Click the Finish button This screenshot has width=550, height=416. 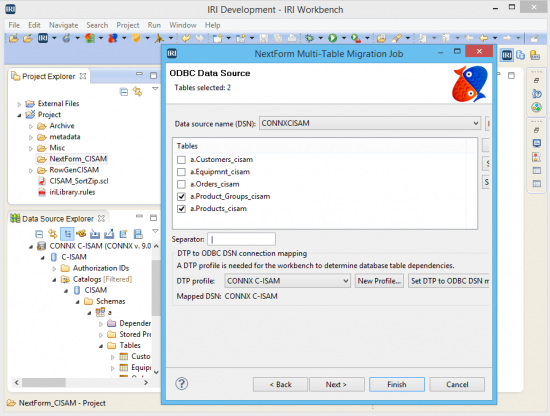point(397,384)
